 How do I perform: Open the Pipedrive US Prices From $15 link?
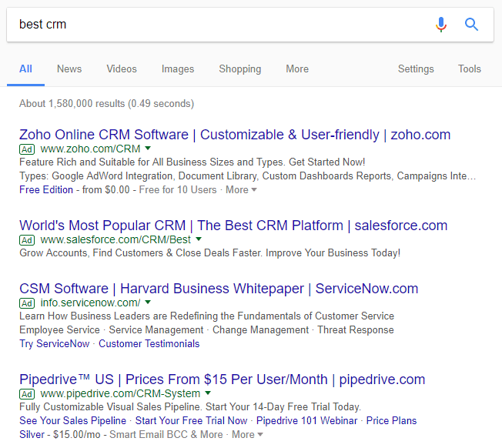coord(223,379)
